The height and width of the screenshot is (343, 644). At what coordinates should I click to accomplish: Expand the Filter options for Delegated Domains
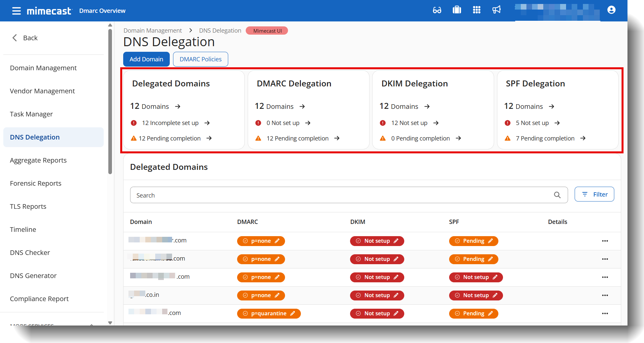pos(594,194)
